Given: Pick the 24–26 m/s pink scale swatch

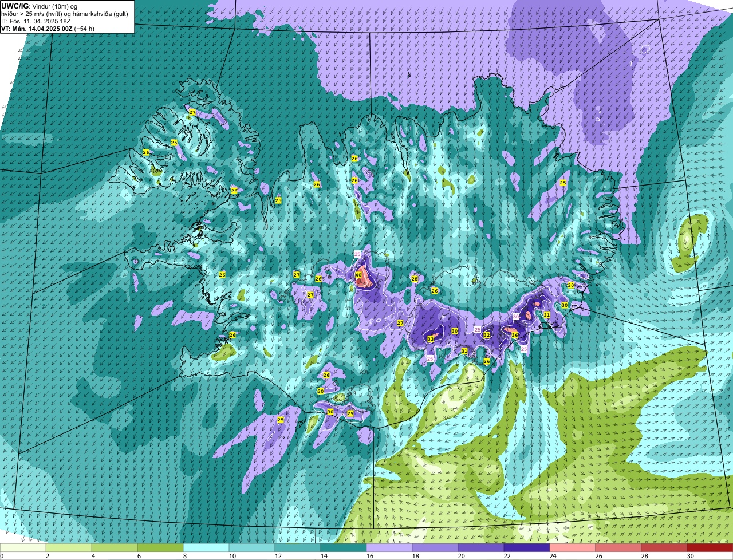Looking at the screenshot, I should (573, 547).
